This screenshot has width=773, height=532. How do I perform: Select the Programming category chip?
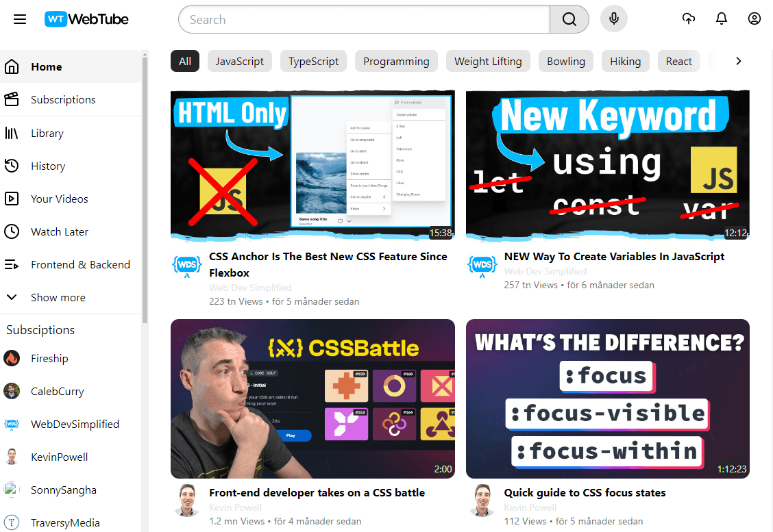tap(396, 61)
